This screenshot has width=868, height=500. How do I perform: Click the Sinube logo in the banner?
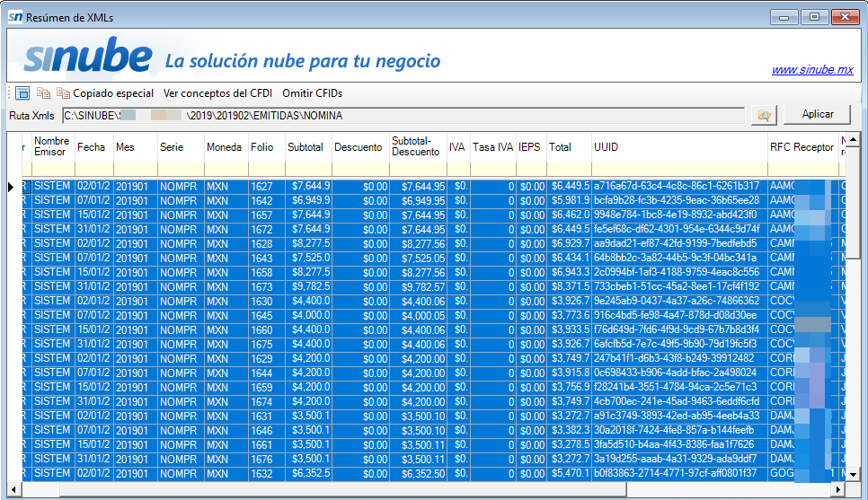87,58
